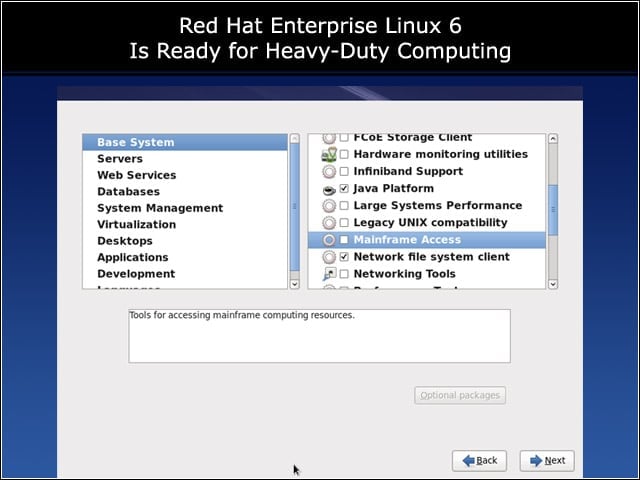
Task: Click the Hardware monitoring utilities package icon
Action: click(329, 154)
